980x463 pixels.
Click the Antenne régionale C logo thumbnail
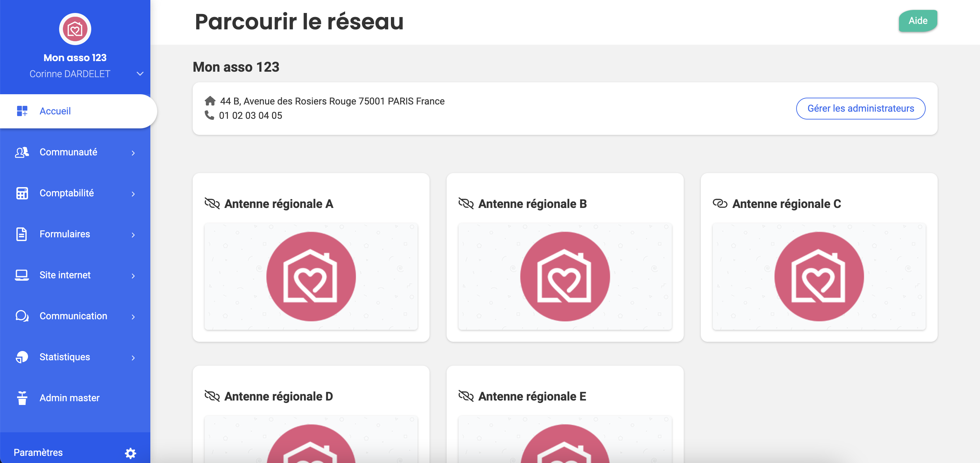pyautogui.click(x=819, y=276)
